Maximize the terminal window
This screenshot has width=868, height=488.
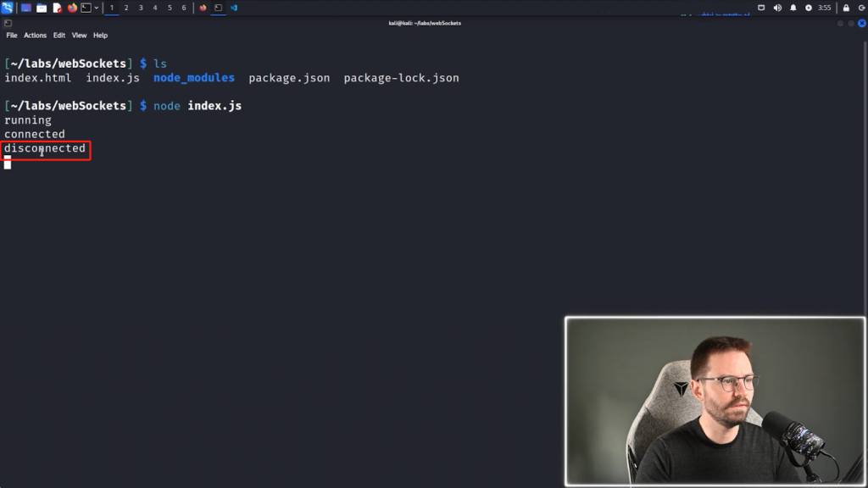pyautogui.click(x=851, y=23)
